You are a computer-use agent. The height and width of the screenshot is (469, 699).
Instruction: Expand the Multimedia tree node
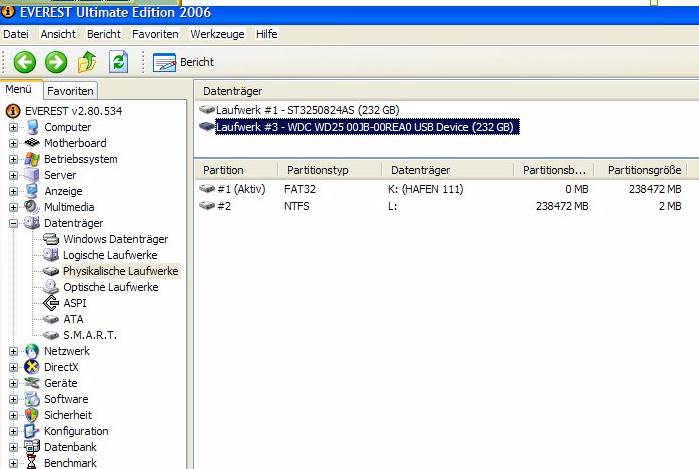coord(13,208)
